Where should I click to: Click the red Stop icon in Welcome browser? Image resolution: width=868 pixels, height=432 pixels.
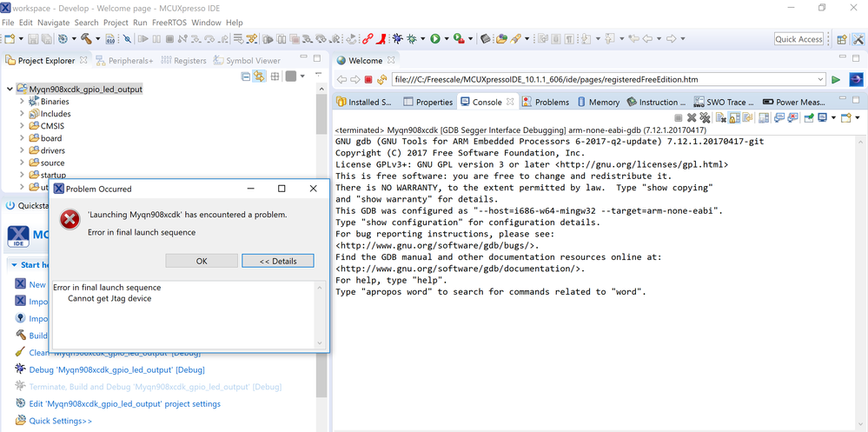368,80
